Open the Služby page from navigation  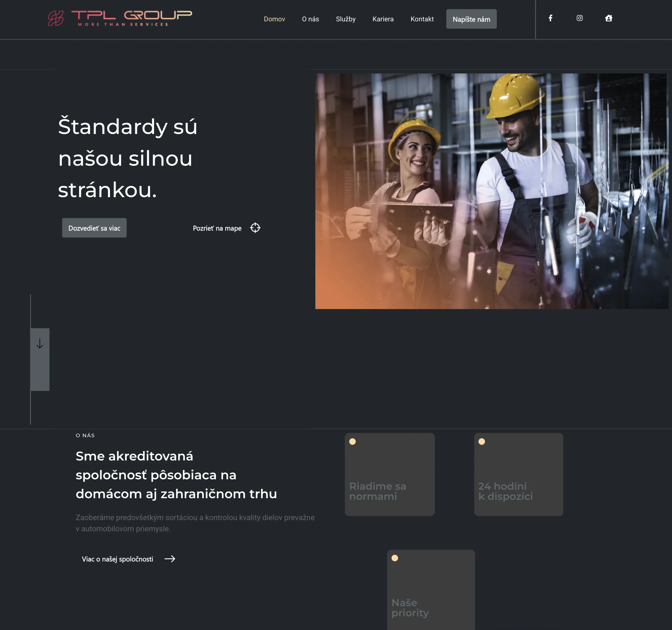click(x=346, y=19)
